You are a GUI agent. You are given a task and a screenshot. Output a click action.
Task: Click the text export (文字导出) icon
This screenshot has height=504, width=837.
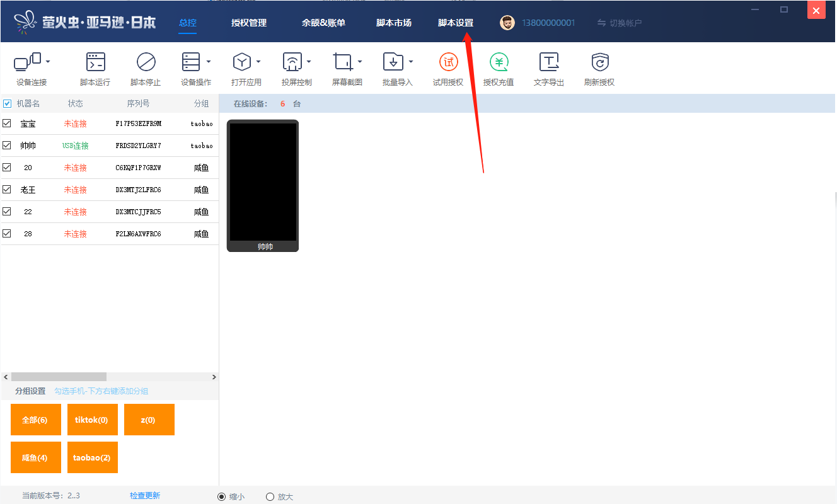click(549, 62)
